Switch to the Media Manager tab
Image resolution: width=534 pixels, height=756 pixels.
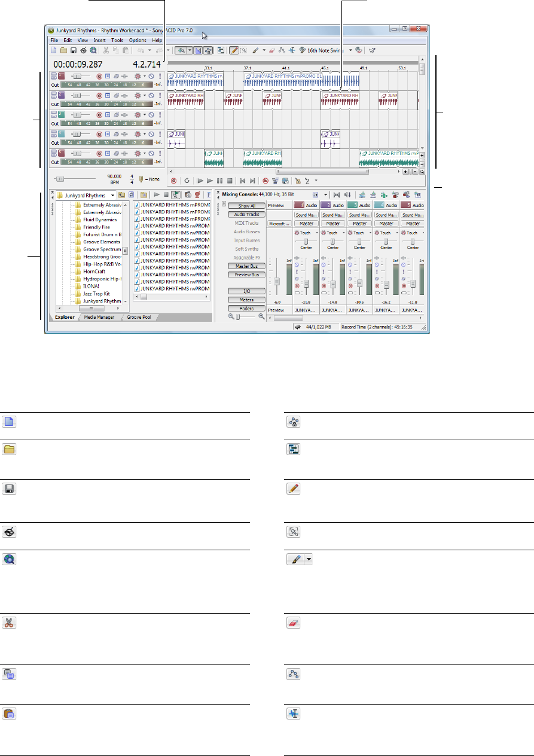[100, 318]
